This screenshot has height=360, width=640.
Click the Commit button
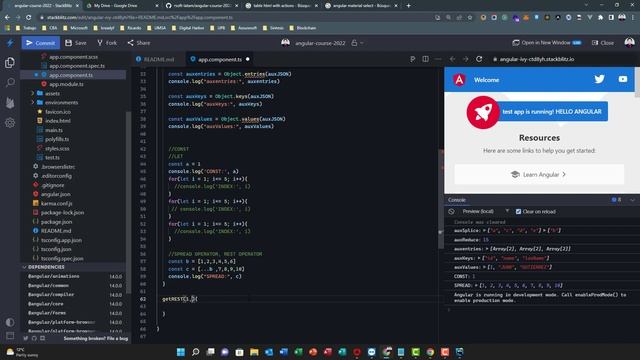(x=40, y=43)
